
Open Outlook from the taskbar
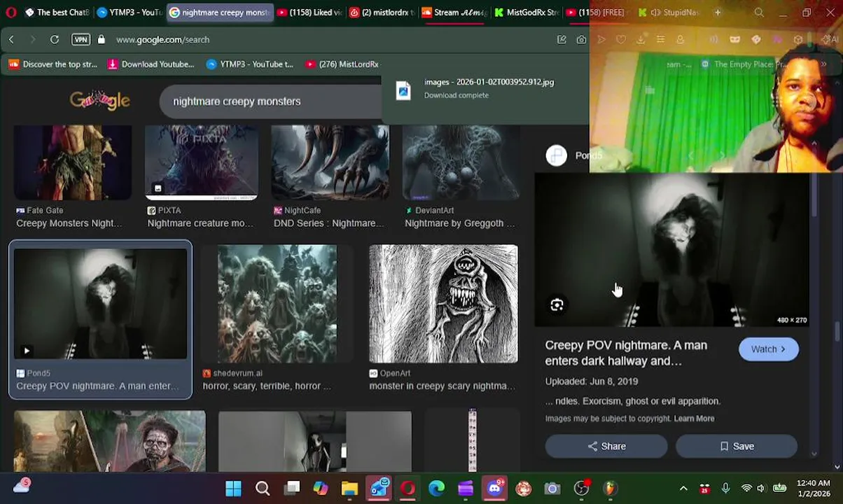point(379,489)
